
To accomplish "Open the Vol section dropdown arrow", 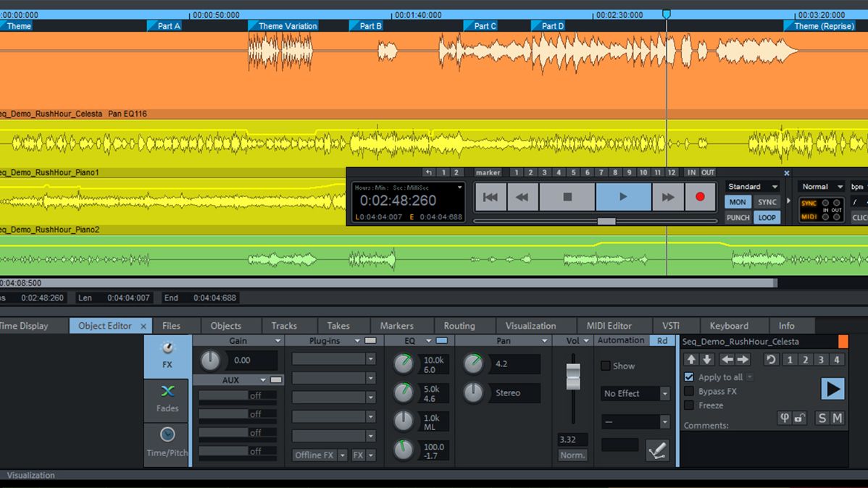I will click(x=585, y=341).
